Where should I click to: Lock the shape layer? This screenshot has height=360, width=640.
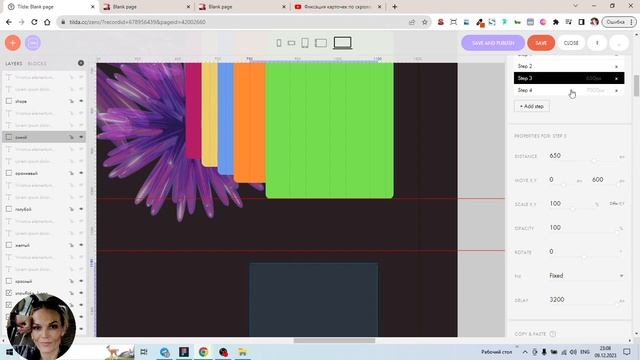[71, 101]
